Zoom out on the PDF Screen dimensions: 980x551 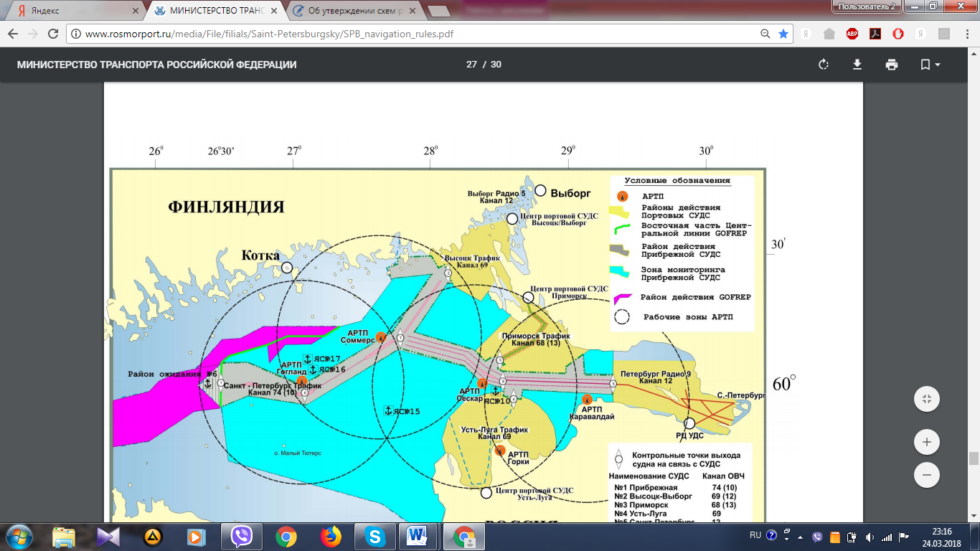pyautogui.click(x=927, y=474)
